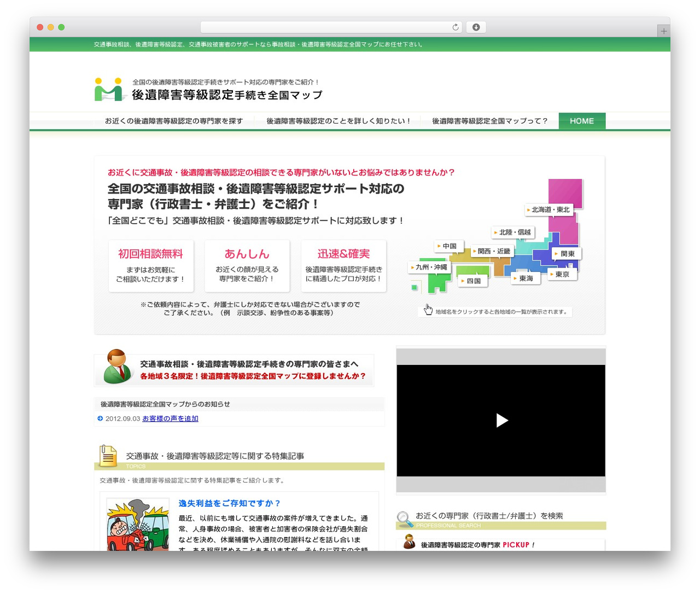Click the notepad TOPICS icon
This screenshot has width=700, height=593.
pos(108,456)
